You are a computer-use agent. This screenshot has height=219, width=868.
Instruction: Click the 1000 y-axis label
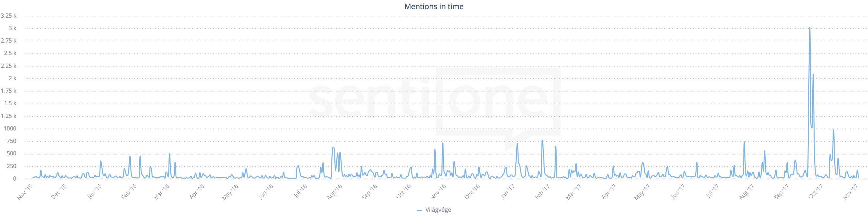click(10, 129)
